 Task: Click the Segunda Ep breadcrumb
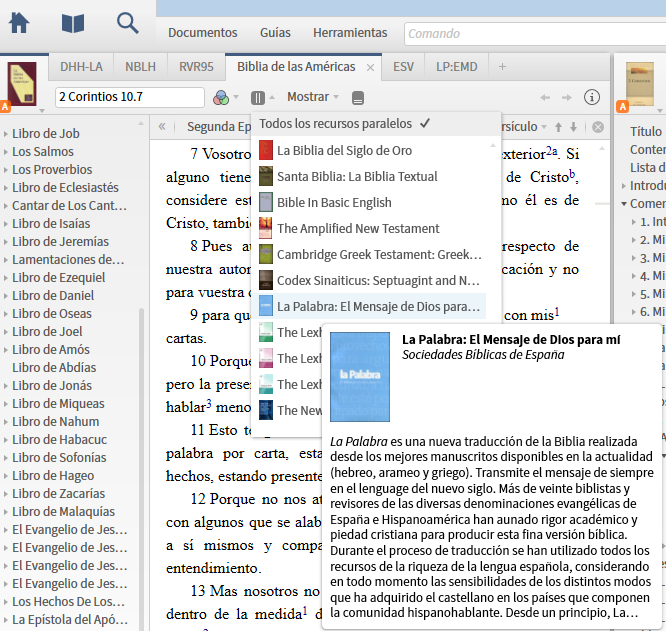(219, 127)
